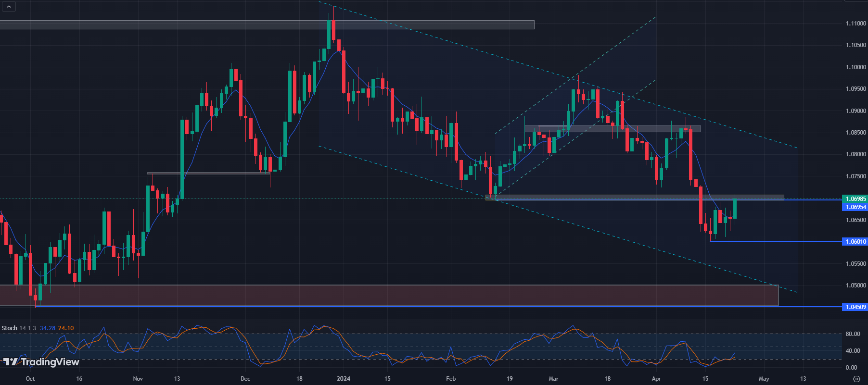Viewport: 868px width, 385px height.
Task: Click the 1.11000 price scale label
Action: tap(856, 24)
